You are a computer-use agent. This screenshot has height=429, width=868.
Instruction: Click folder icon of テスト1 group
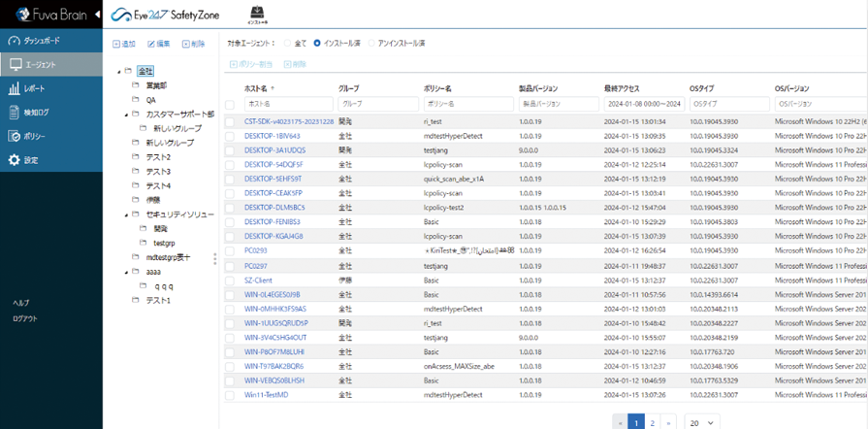click(135, 300)
